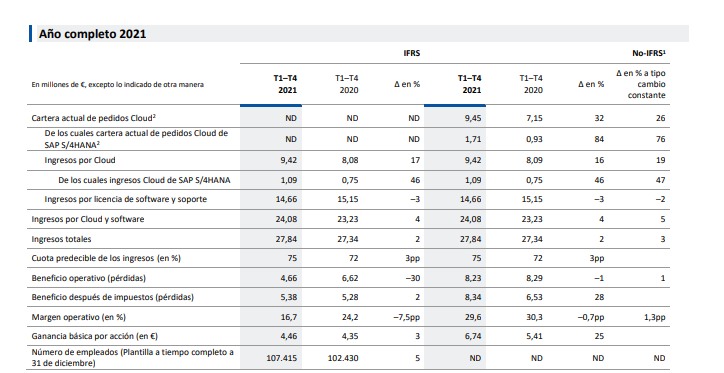724x373 pixels.
Task: Click 'De los cuales ingresos Cloud de SAP S/4HANA'
Action: point(144,180)
